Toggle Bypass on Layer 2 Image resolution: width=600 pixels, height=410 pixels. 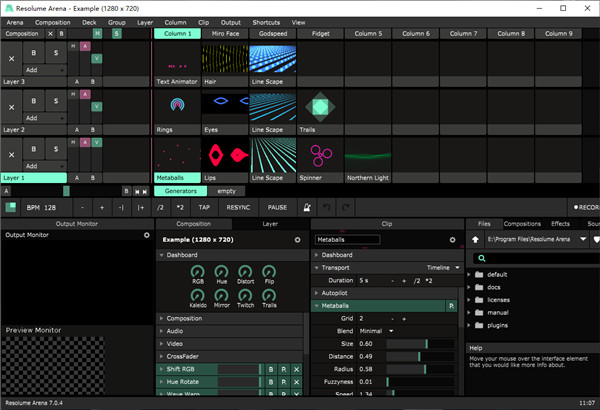34,101
